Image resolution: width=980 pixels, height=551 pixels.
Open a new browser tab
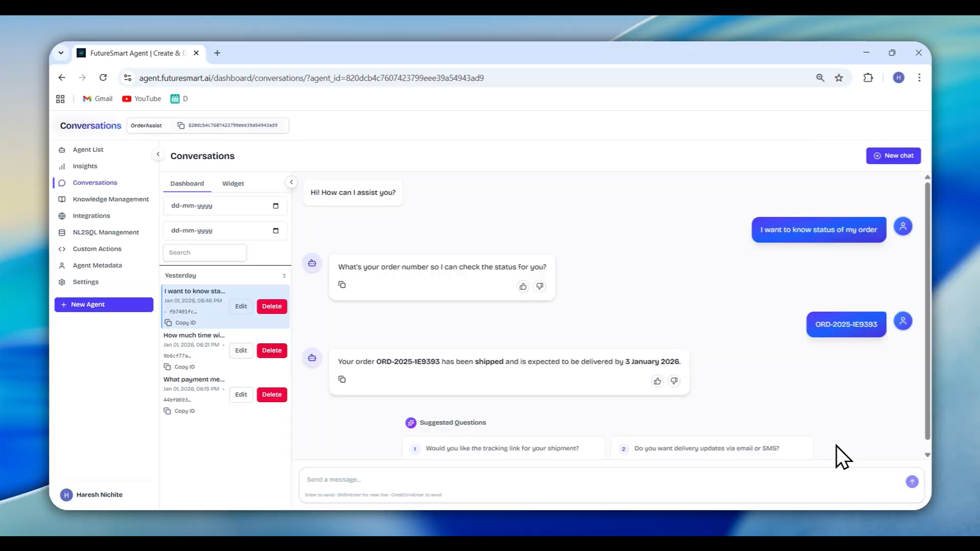pyautogui.click(x=218, y=53)
